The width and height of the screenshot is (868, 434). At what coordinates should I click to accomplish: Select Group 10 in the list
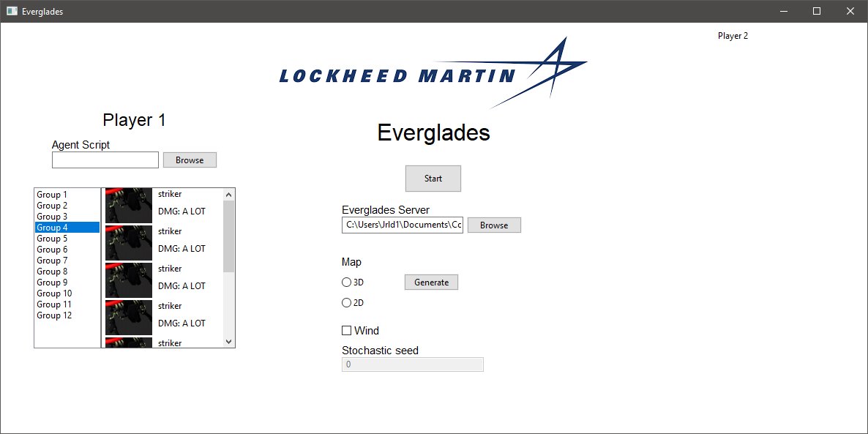pyautogui.click(x=67, y=293)
